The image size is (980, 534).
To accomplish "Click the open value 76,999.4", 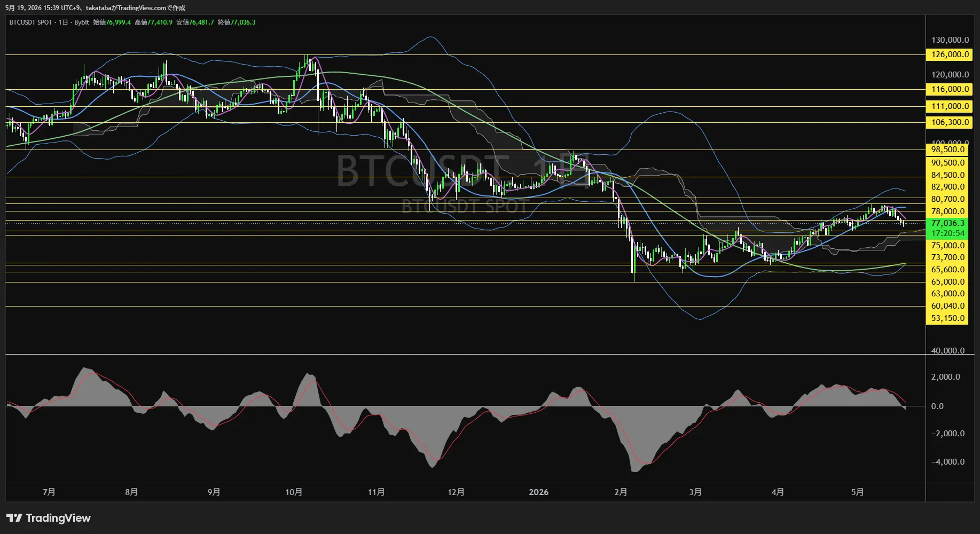I will 119,22.
